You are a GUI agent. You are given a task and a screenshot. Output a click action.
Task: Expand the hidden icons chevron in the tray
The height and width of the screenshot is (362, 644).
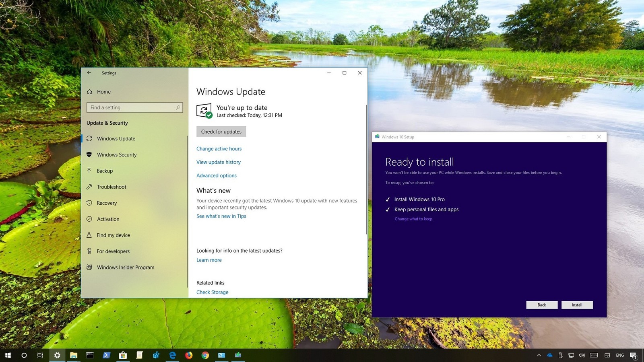click(x=539, y=355)
